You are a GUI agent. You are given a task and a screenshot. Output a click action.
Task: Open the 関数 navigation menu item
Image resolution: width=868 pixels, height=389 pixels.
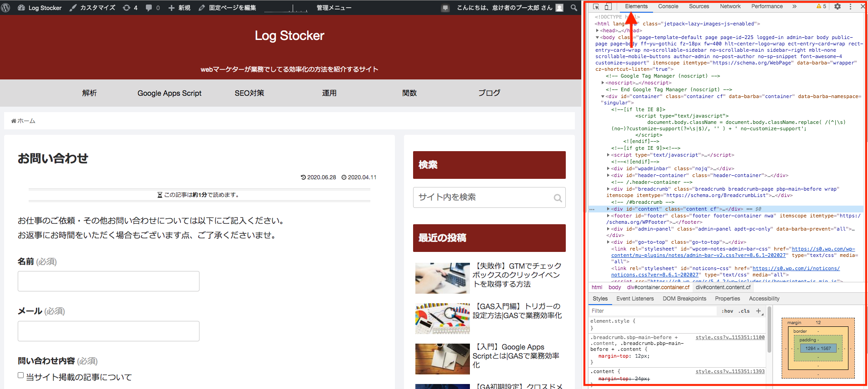click(x=409, y=93)
